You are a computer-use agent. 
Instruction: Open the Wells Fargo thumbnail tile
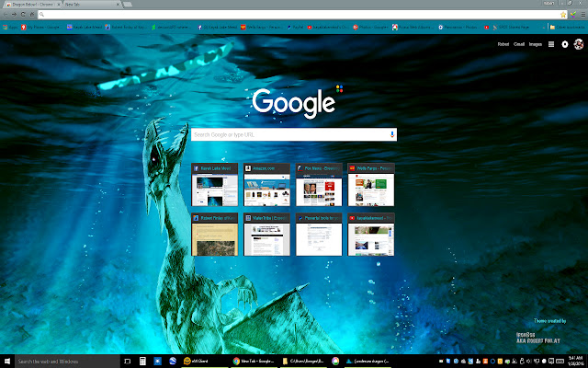click(371, 185)
